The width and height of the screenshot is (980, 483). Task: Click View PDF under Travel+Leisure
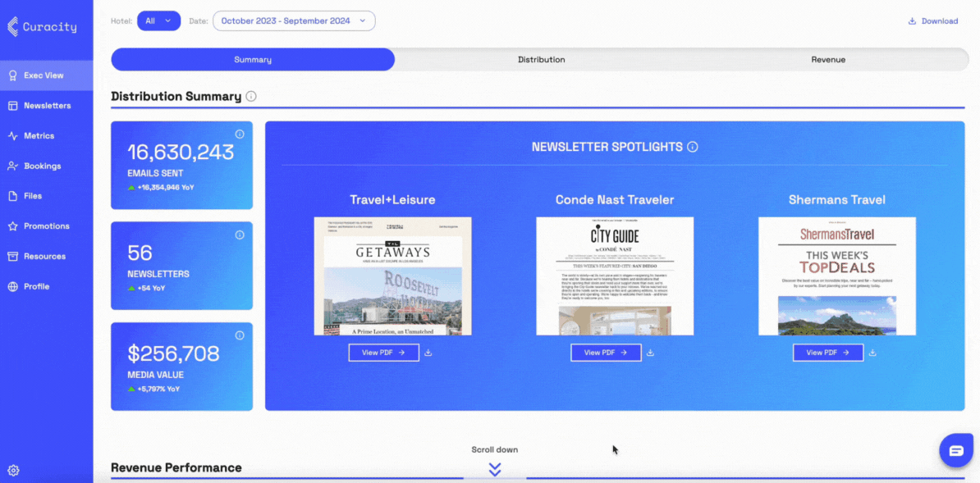(384, 353)
